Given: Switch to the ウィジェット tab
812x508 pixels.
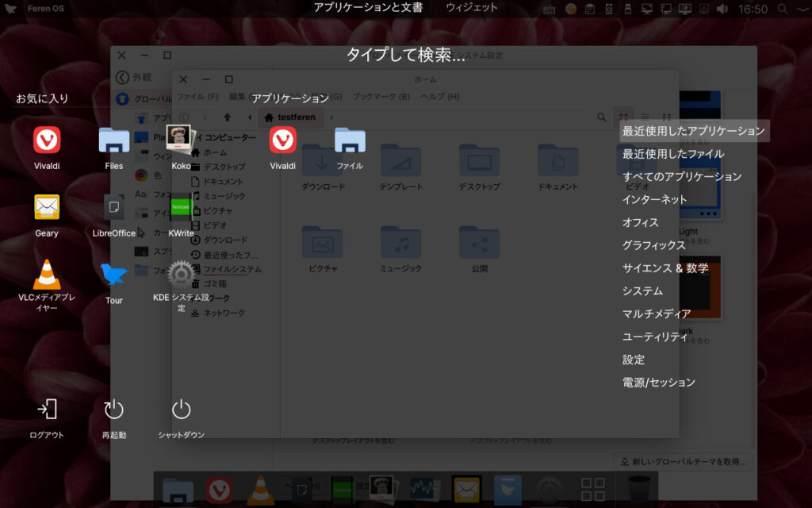Looking at the screenshot, I should (472, 7).
